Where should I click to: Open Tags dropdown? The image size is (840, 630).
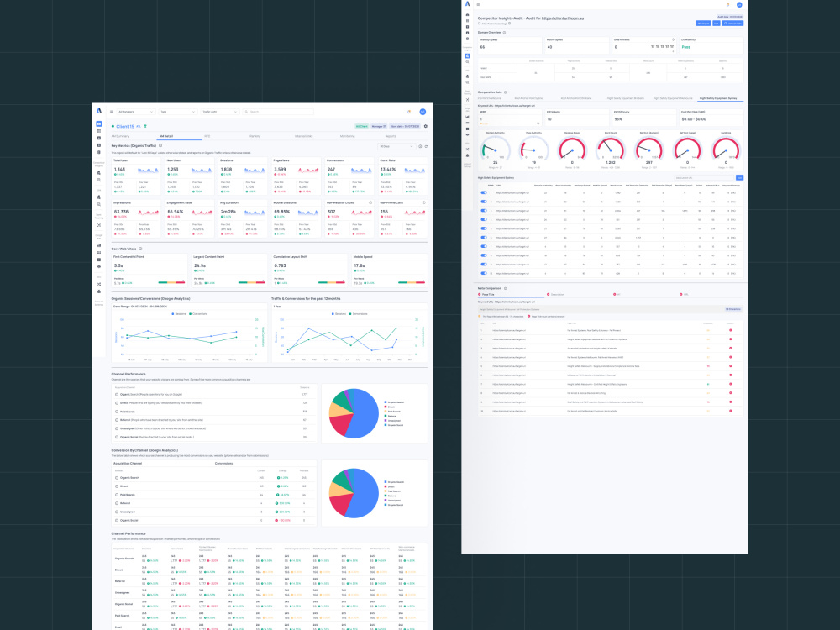178,112
